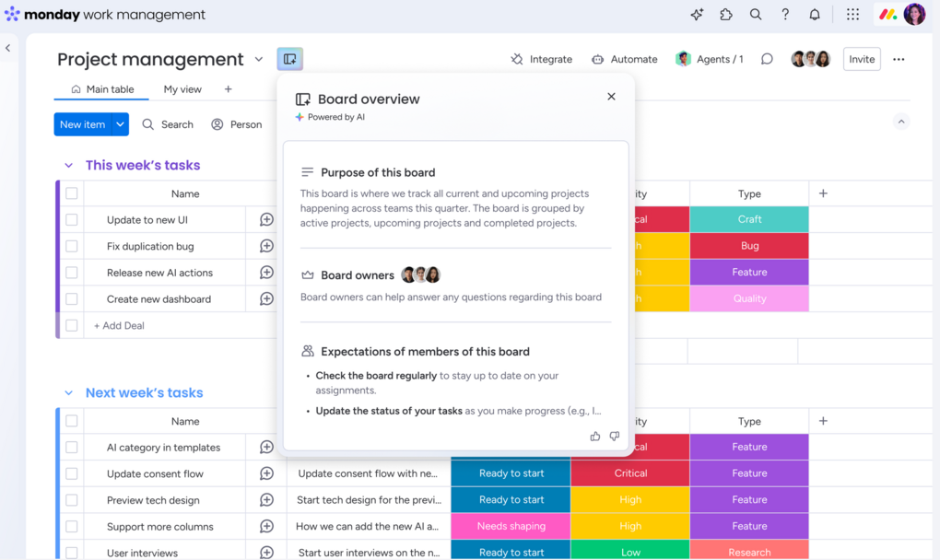940x560 pixels.
Task: Select the Main table tab
Action: coord(102,89)
